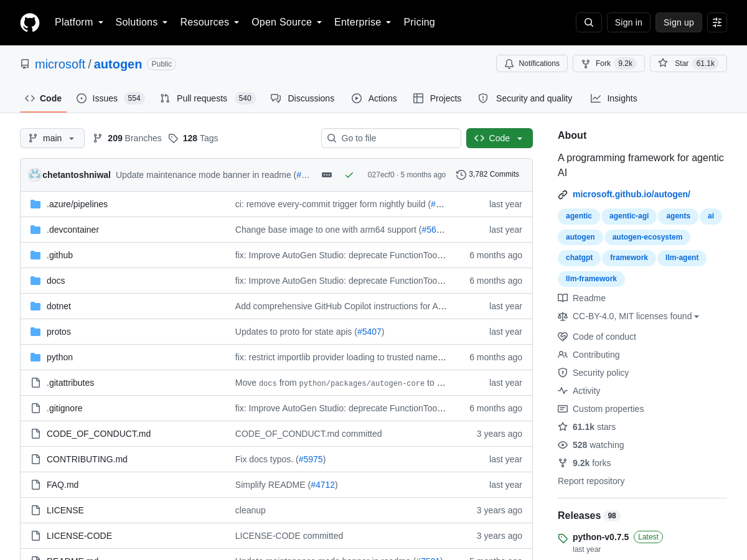This screenshot has height=560, width=747.
Task: Click the Activity pulse icon
Action: [563, 391]
